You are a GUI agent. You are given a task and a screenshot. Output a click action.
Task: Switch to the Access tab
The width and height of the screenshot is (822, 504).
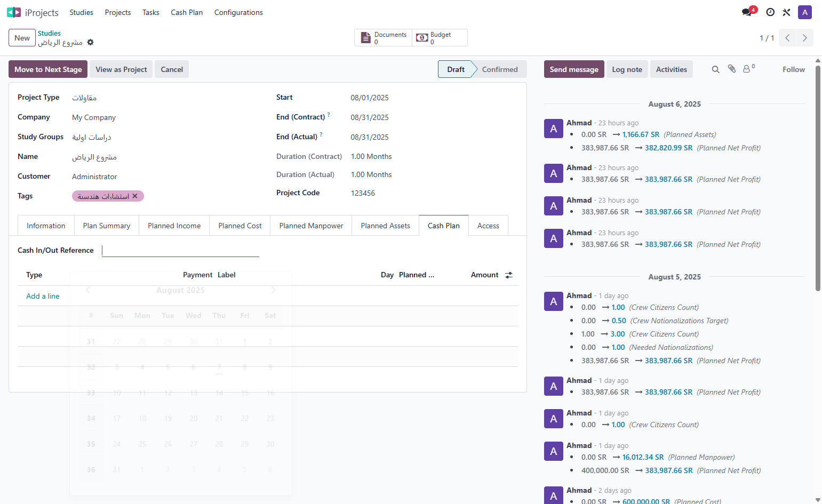click(488, 226)
